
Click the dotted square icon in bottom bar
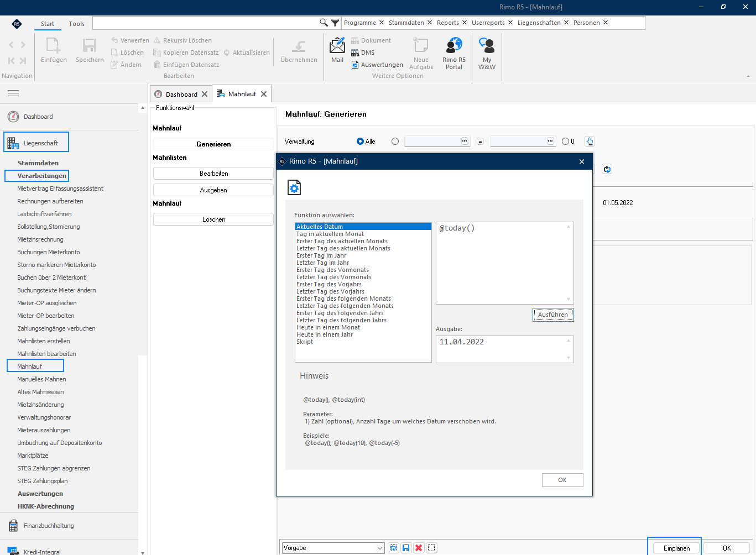[432, 548]
